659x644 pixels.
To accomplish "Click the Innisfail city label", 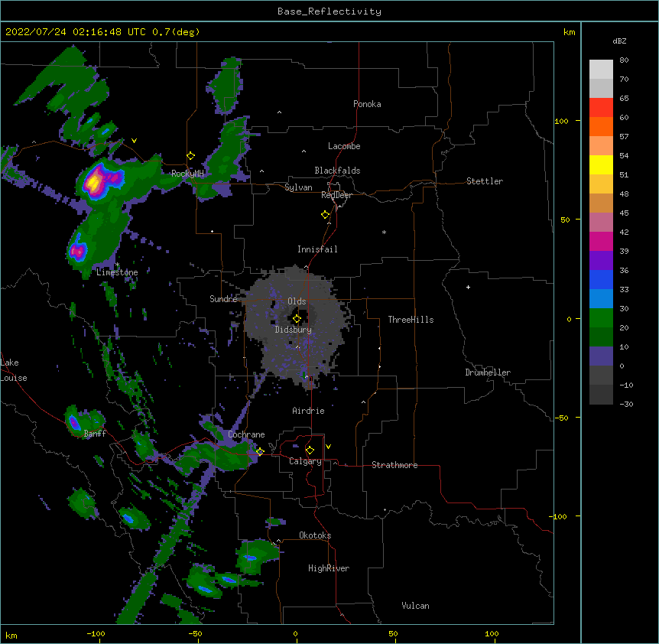I will click(317, 249).
